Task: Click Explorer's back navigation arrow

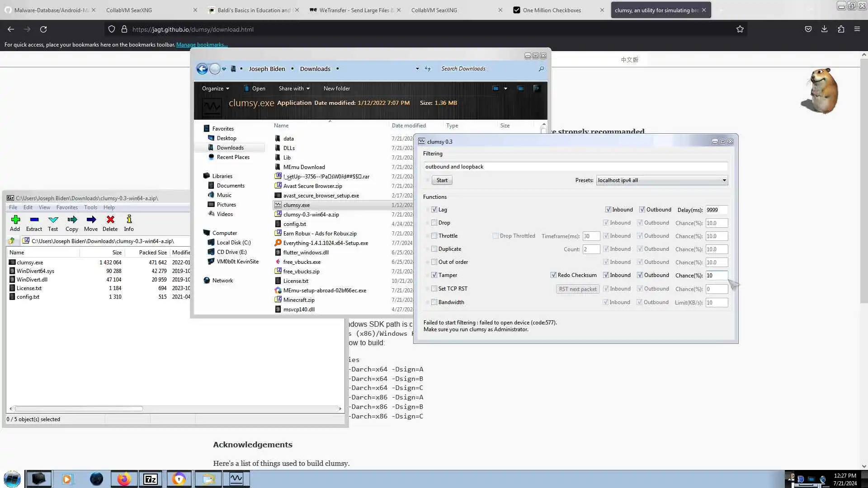Action: 202,69
